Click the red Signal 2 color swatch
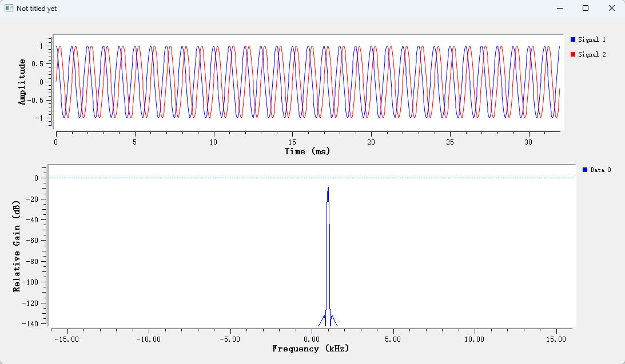 (573, 54)
